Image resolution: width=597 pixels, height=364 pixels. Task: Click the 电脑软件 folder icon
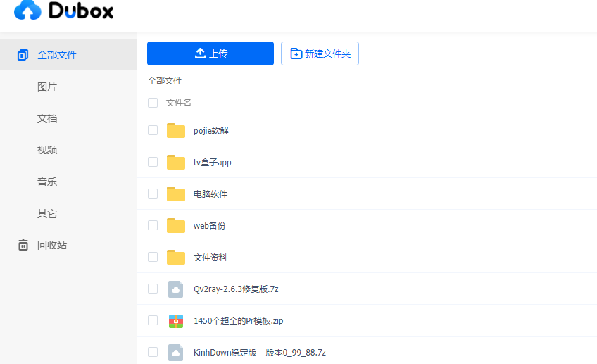coord(176,194)
